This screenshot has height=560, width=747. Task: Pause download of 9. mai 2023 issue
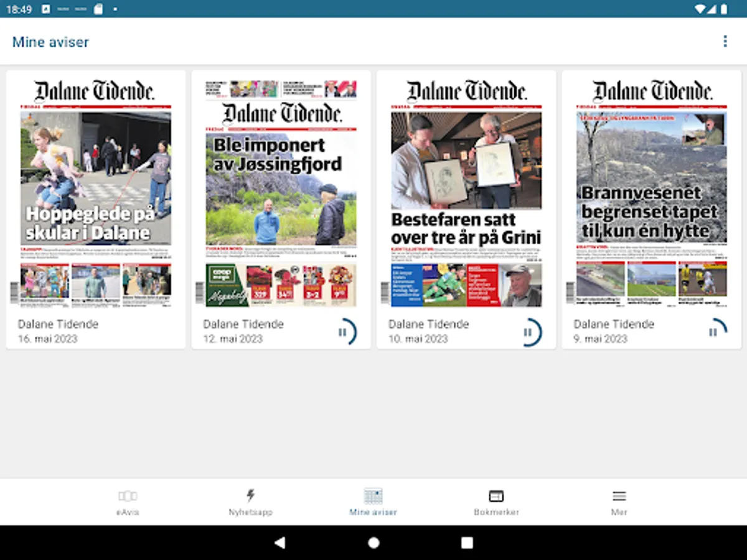click(714, 332)
